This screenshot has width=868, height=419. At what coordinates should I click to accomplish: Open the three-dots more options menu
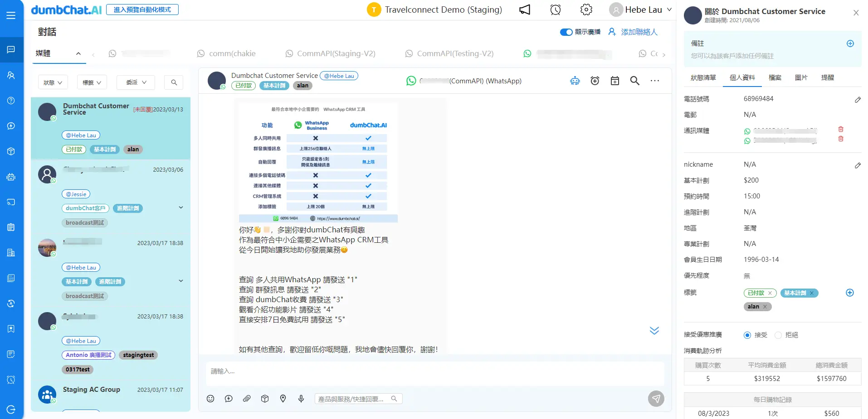pyautogui.click(x=655, y=81)
